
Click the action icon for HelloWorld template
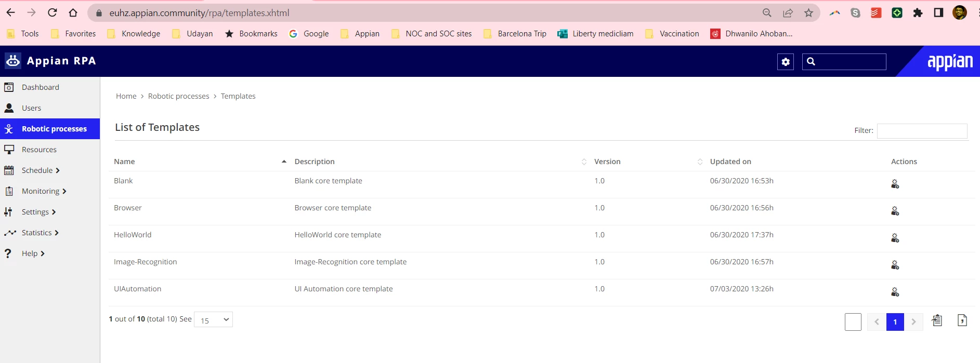click(x=895, y=238)
